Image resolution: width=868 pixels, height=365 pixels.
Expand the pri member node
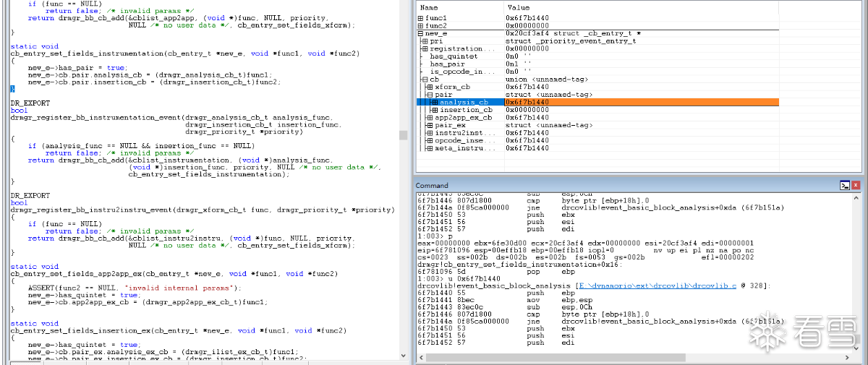click(425, 41)
